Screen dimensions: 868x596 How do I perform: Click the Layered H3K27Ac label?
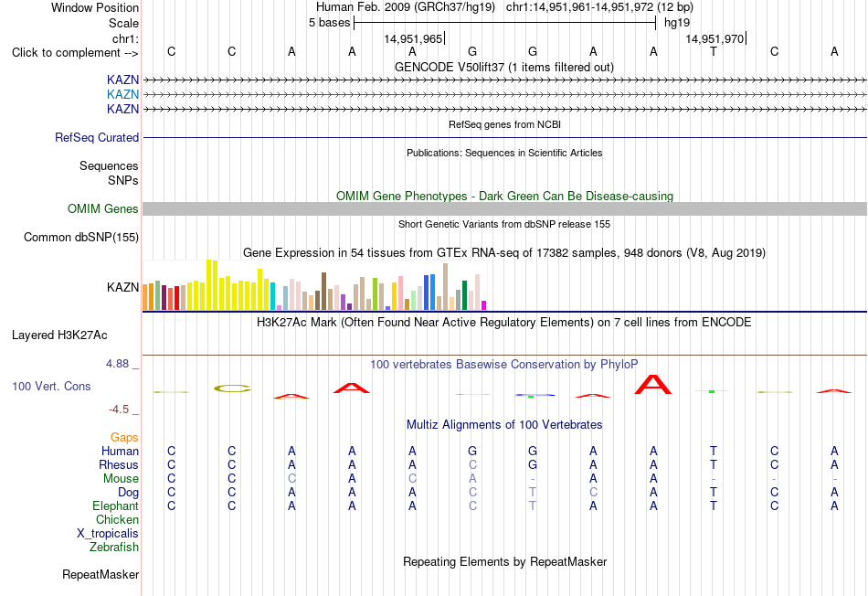[59, 335]
